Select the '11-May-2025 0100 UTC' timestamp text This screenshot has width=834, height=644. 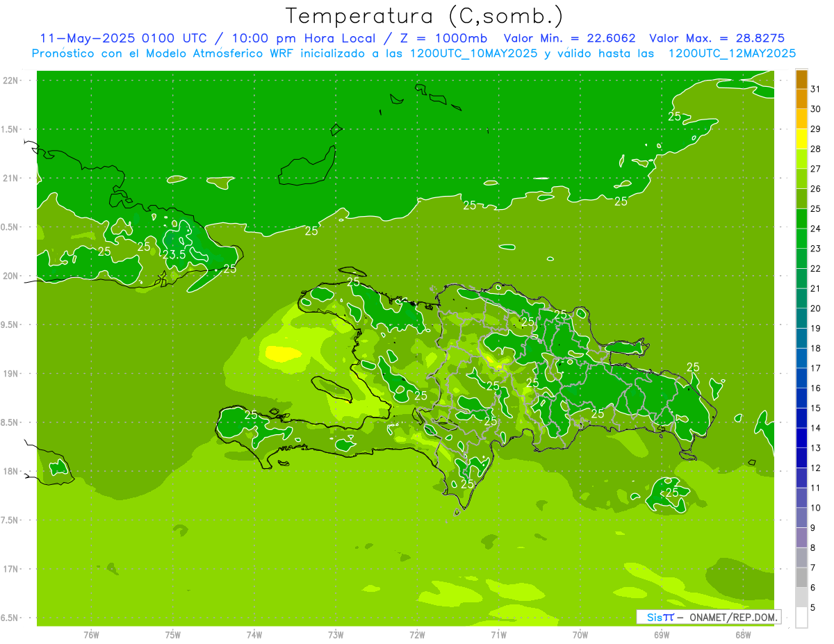pos(122,38)
